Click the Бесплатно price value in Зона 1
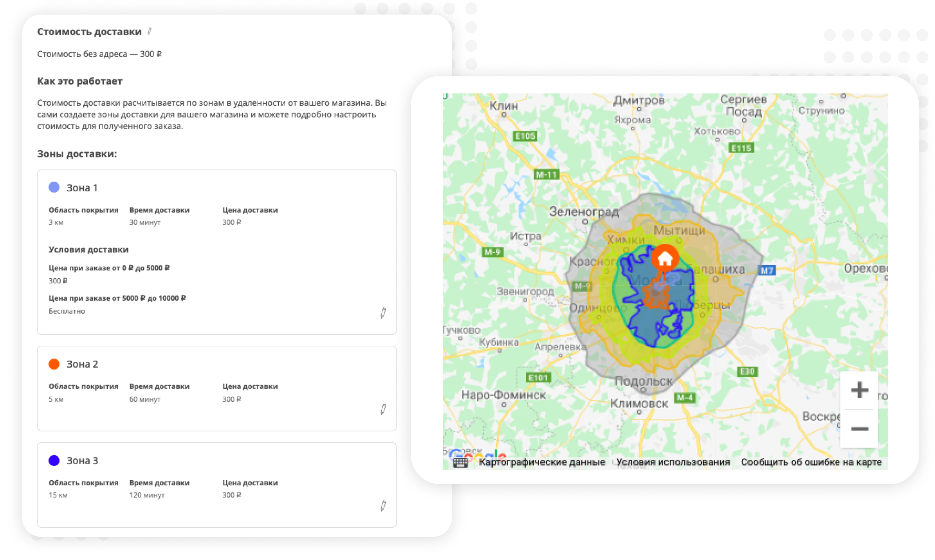This screenshot has height=560, width=935. [67, 311]
